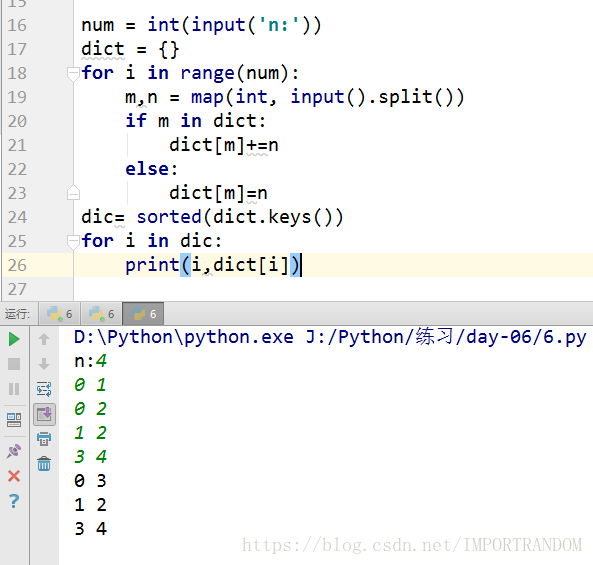Screen dimensions: 593x565
Task: Switch to the leftmost run tab 6
Action: 59,314
